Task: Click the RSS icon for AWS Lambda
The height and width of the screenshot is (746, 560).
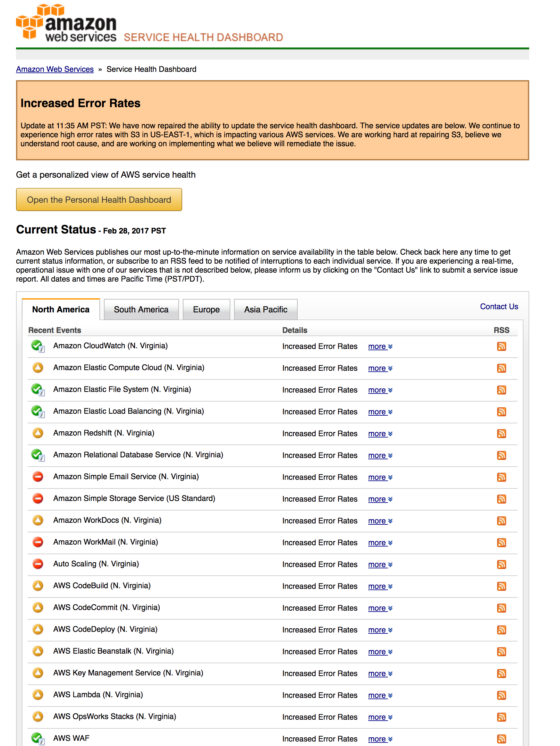Action: click(x=501, y=695)
